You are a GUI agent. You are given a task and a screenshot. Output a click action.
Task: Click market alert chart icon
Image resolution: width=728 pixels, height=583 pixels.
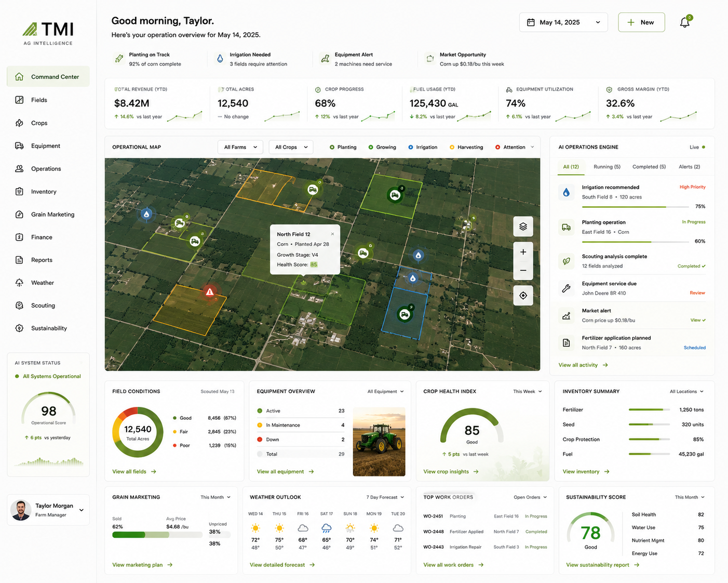pos(566,315)
